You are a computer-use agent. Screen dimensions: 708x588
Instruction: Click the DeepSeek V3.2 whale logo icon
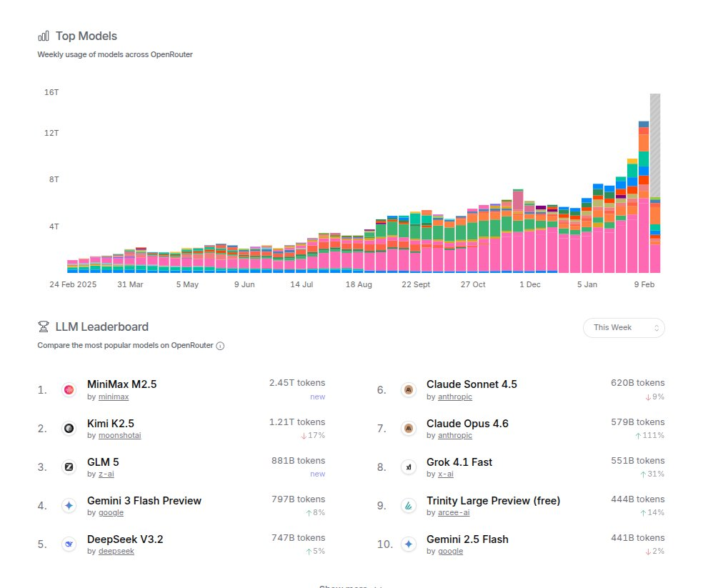(x=69, y=544)
